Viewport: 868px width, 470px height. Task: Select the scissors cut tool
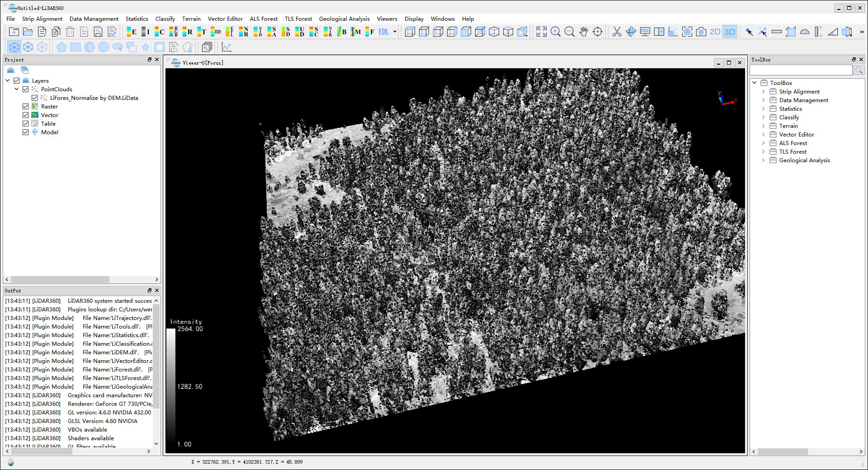[617, 32]
